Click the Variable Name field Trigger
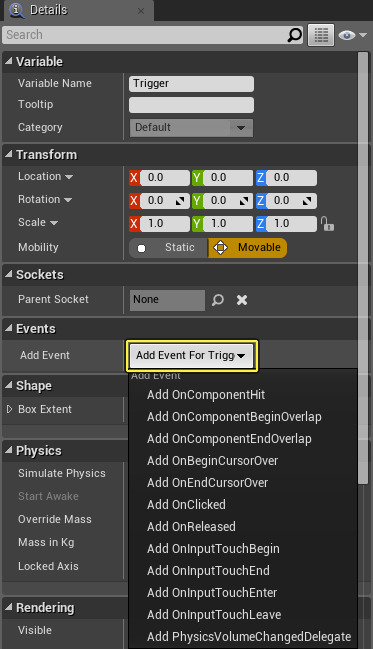The image size is (373, 649). (x=191, y=84)
